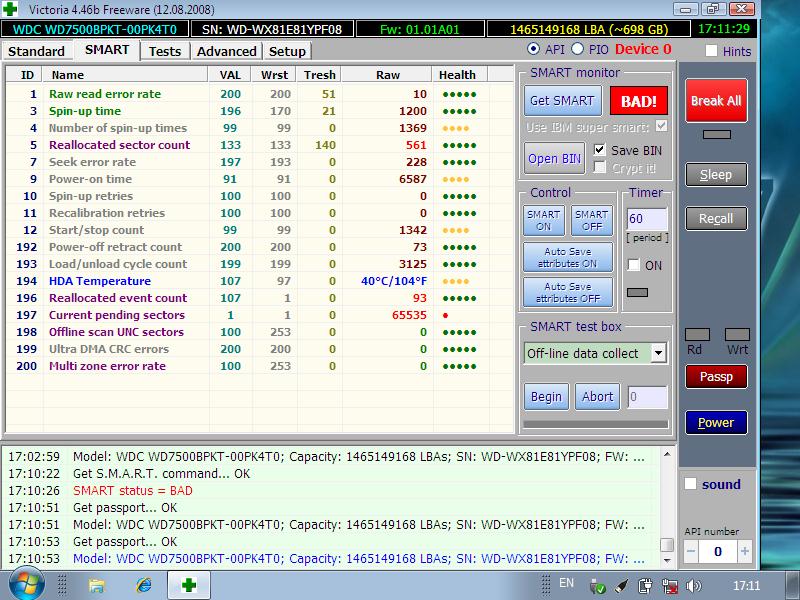800x600 pixels.
Task: Toggle the Save BIN checkbox
Action: [x=599, y=150]
